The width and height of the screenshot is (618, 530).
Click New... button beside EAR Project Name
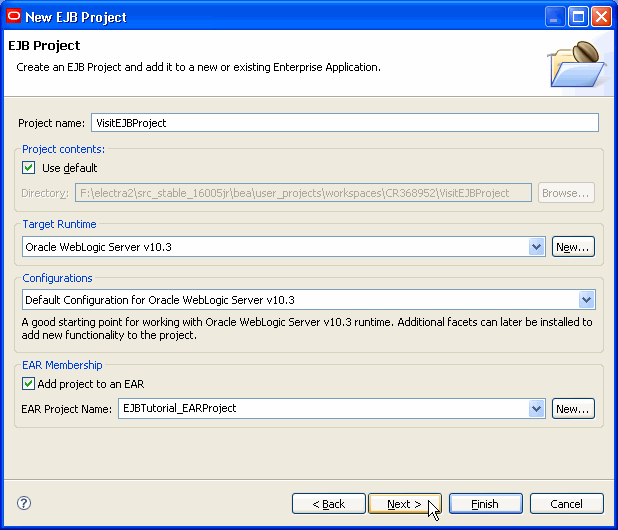click(573, 409)
